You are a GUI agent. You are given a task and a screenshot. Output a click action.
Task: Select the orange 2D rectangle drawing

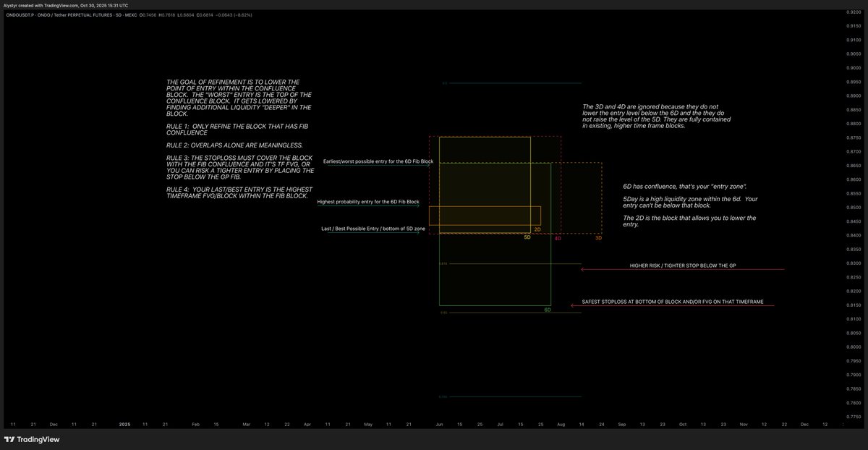click(485, 216)
